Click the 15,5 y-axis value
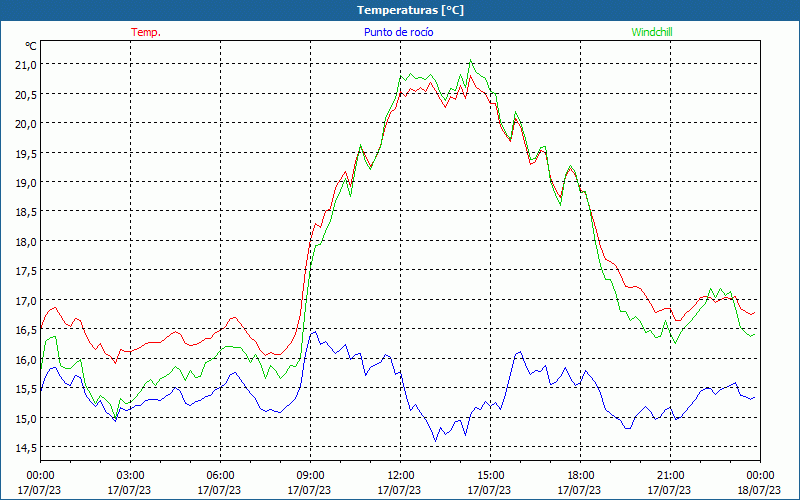Image resolution: width=800 pixels, height=500 pixels. pos(26,388)
